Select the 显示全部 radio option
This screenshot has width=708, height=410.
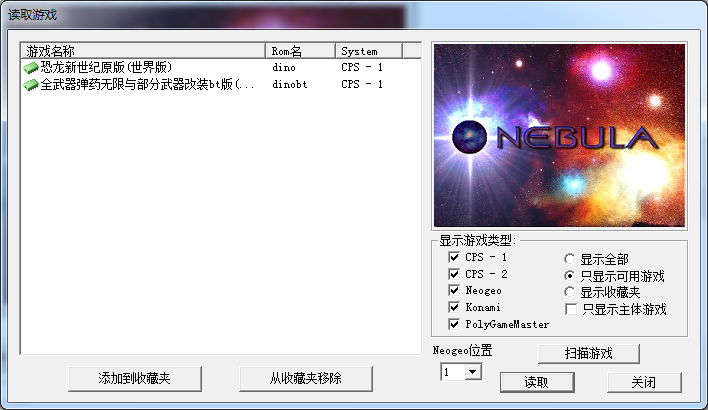tap(569, 259)
